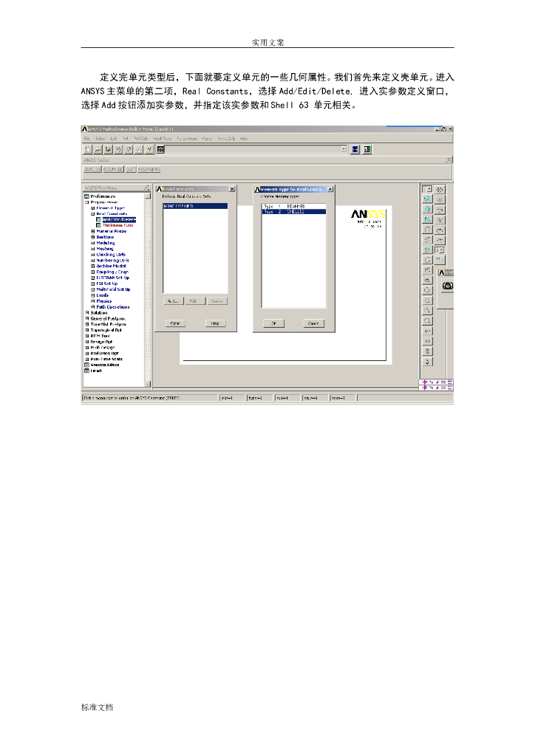
Task: Click the RESUM_DB toolbar button
Action: [x=113, y=170]
